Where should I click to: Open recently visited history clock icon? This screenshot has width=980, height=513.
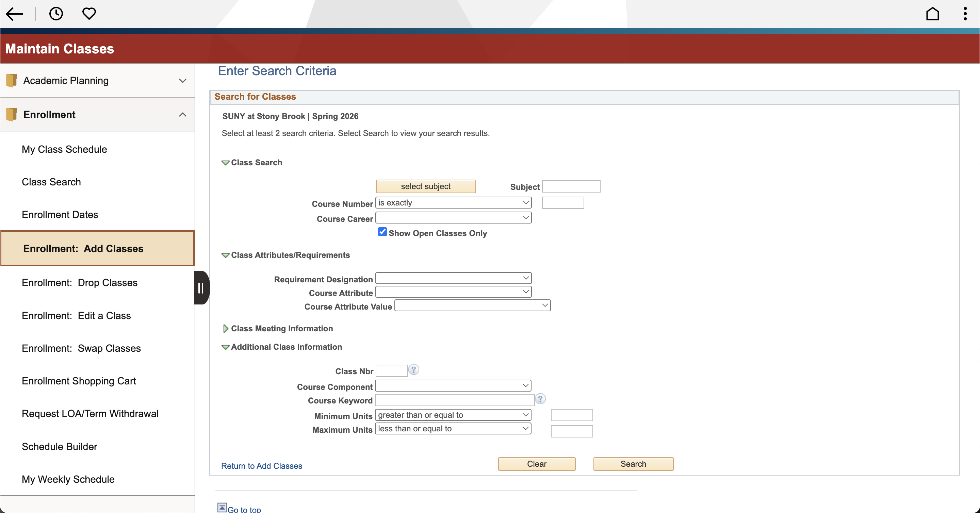click(56, 14)
